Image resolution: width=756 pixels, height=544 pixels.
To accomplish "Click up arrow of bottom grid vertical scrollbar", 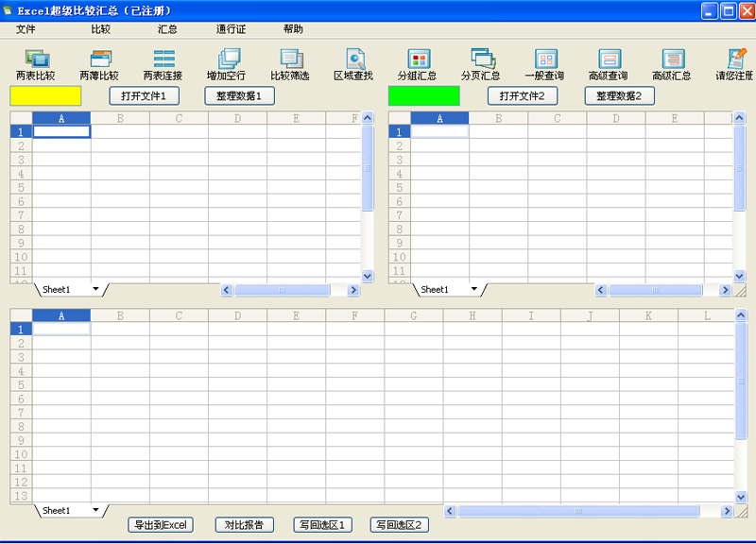I will tap(741, 315).
